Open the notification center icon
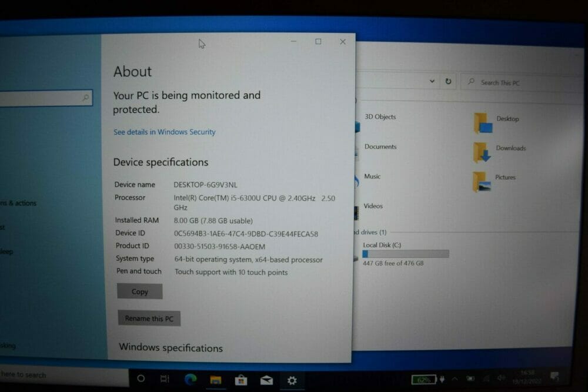This screenshot has width=588, height=392. click(554, 376)
